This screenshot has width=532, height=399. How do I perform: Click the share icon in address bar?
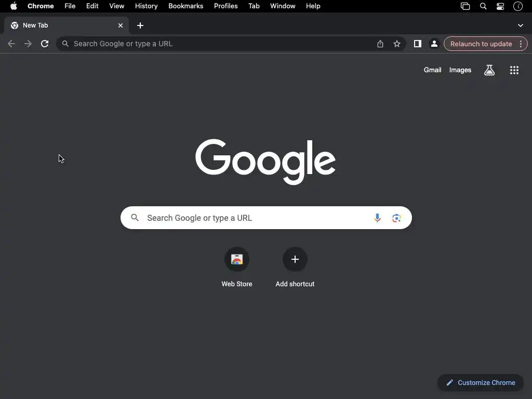click(x=380, y=44)
